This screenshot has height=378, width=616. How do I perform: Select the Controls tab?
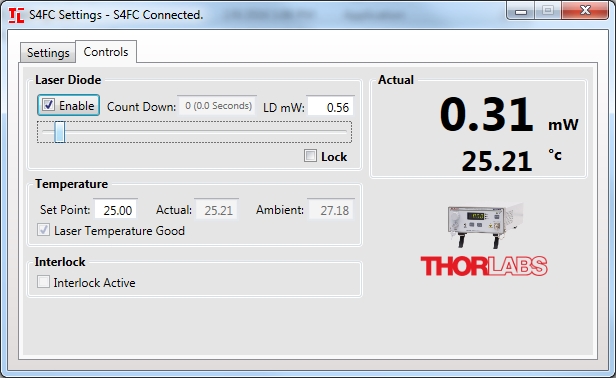pos(106,52)
